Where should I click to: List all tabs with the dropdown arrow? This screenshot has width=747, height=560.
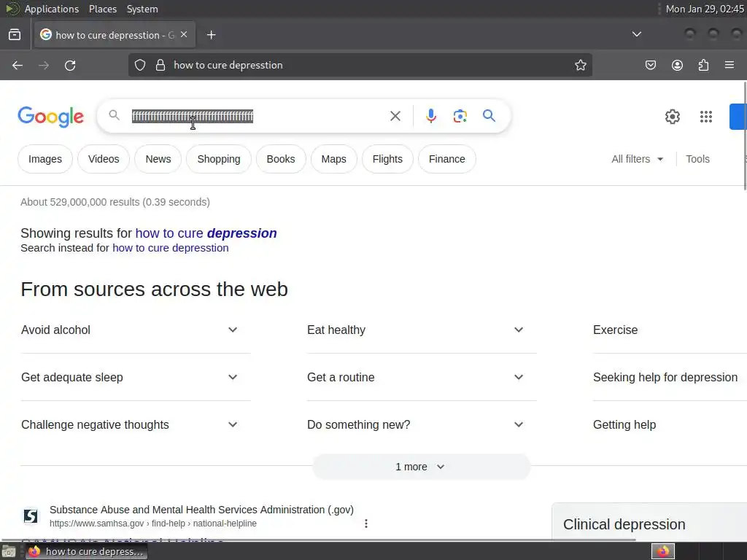click(636, 34)
